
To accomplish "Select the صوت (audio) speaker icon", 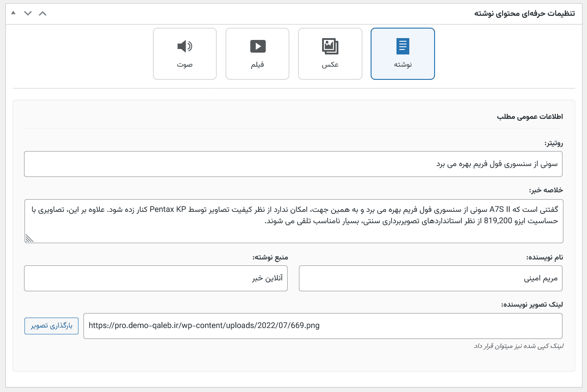I will [x=185, y=46].
